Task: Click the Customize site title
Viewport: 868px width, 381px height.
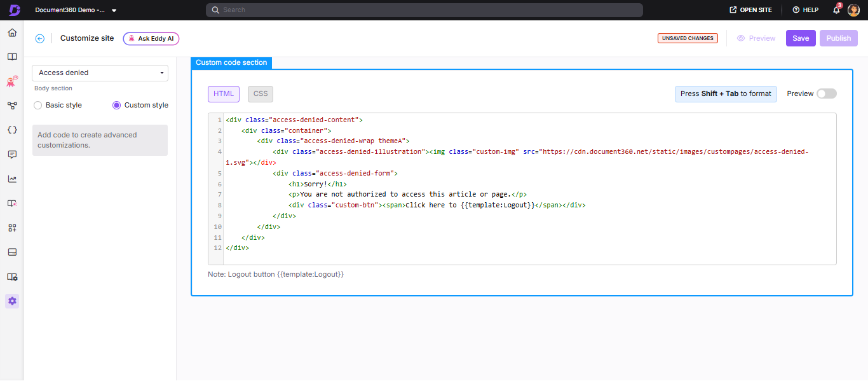Action: (87, 38)
